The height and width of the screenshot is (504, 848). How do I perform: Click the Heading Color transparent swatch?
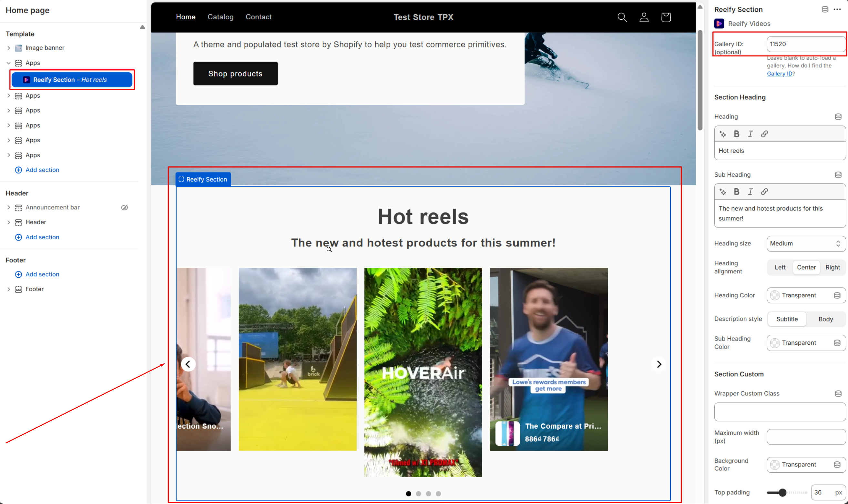pyautogui.click(x=775, y=295)
